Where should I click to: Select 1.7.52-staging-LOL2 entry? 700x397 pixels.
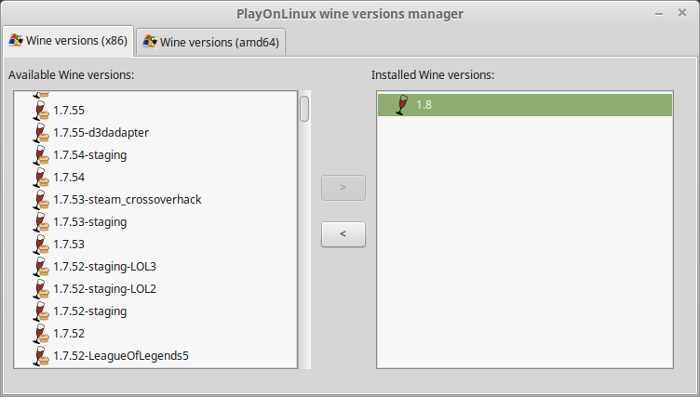(x=105, y=289)
